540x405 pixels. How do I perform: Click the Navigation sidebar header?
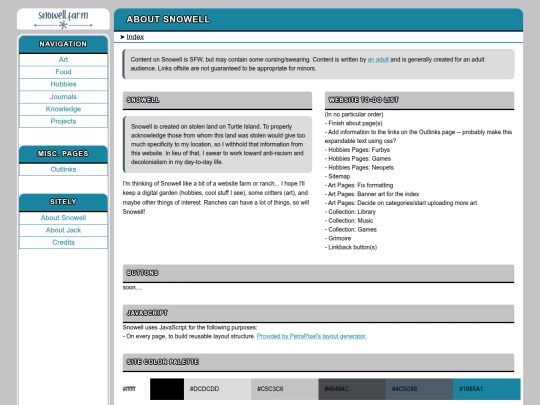click(63, 44)
